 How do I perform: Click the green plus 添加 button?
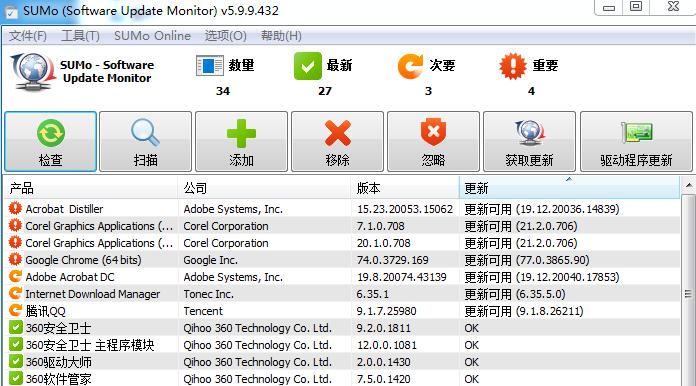(241, 142)
